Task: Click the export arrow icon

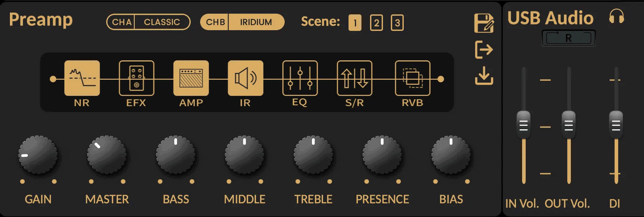Action: click(484, 50)
